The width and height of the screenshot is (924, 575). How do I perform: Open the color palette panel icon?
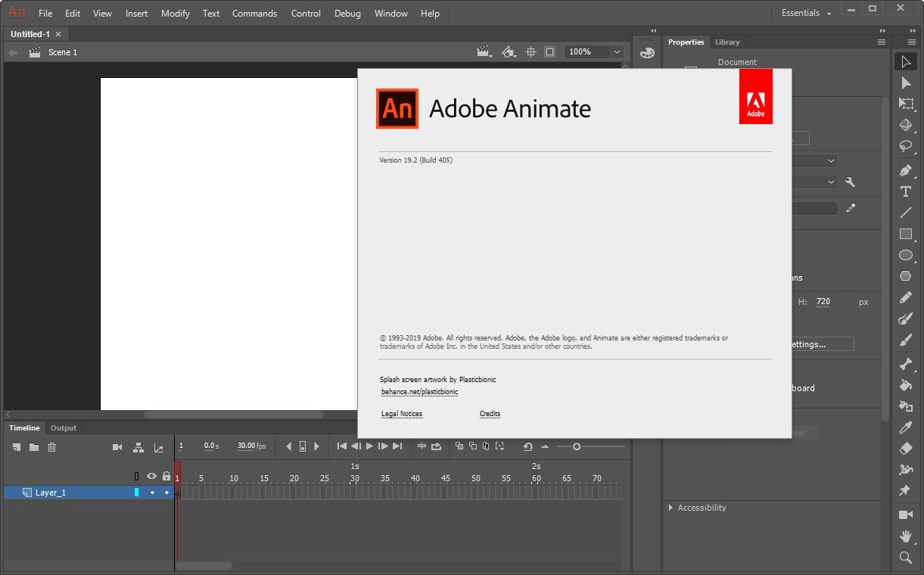click(x=646, y=53)
